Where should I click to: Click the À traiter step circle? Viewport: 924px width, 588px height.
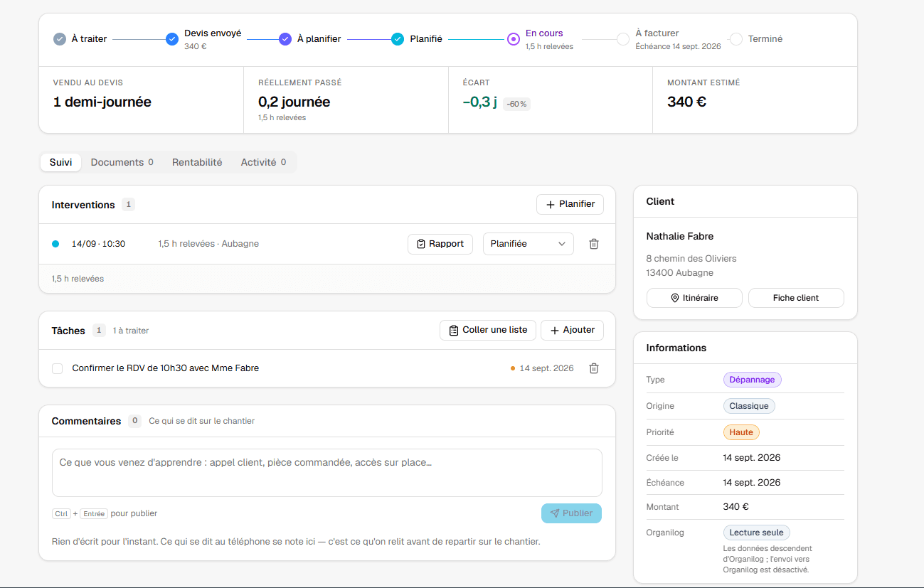pyautogui.click(x=60, y=39)
